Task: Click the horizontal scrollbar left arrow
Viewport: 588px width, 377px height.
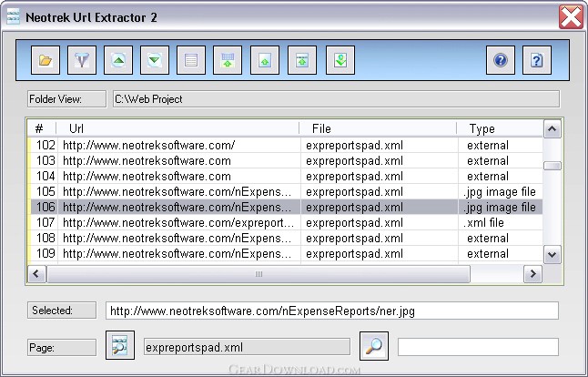Action: pos(36,274)
